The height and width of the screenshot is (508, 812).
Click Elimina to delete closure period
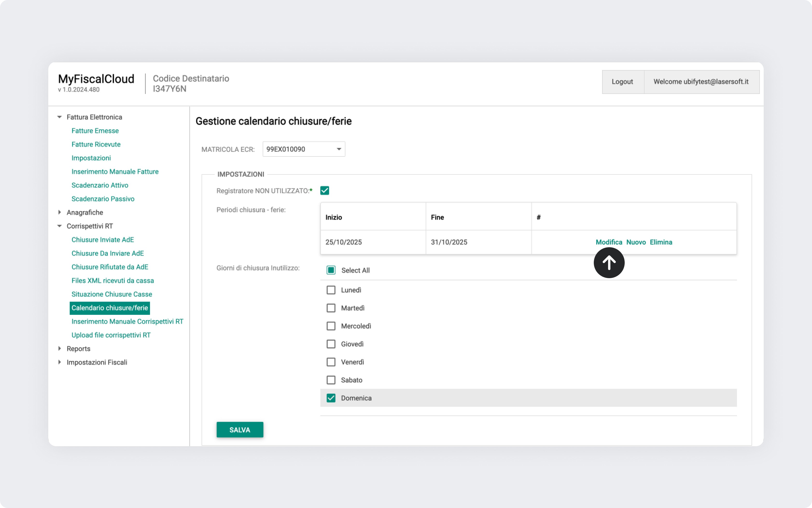click(x=661, y=242)
